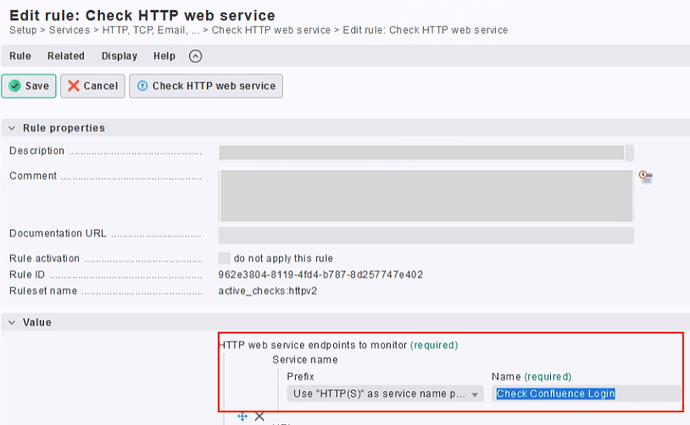Collapse the Rule properties section
This screenshot has height=425, width=690.
(x=12, y=128)
